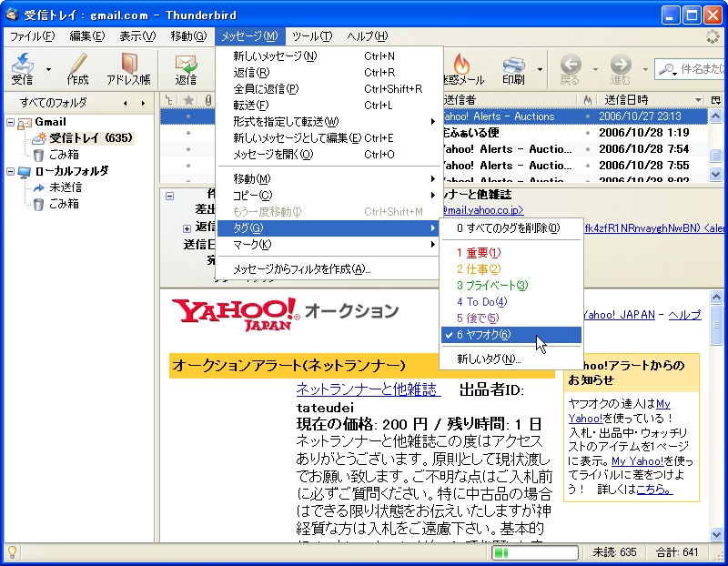The height and width of the screenshot is (566, 728).
Task: Click the Junk mail (迷惑メール) flame icon
Action: pos(461,63)
